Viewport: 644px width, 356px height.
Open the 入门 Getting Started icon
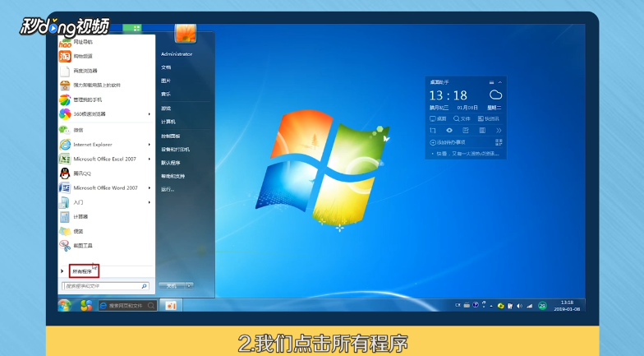coord(65,202)
